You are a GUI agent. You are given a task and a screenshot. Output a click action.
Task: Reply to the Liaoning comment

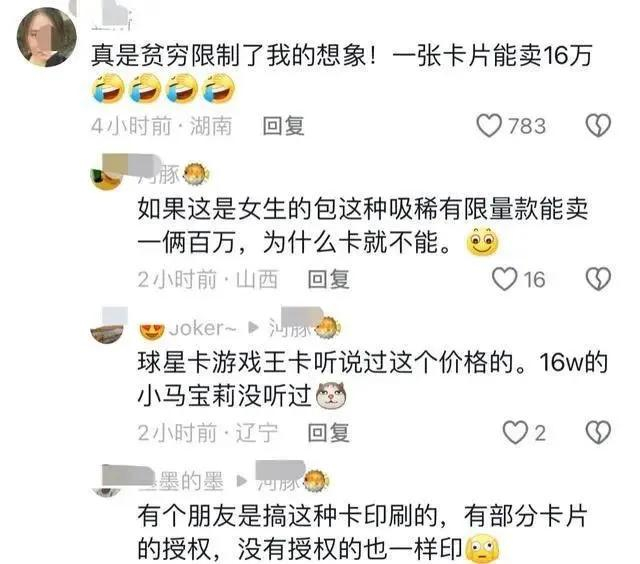click(329, 433)
